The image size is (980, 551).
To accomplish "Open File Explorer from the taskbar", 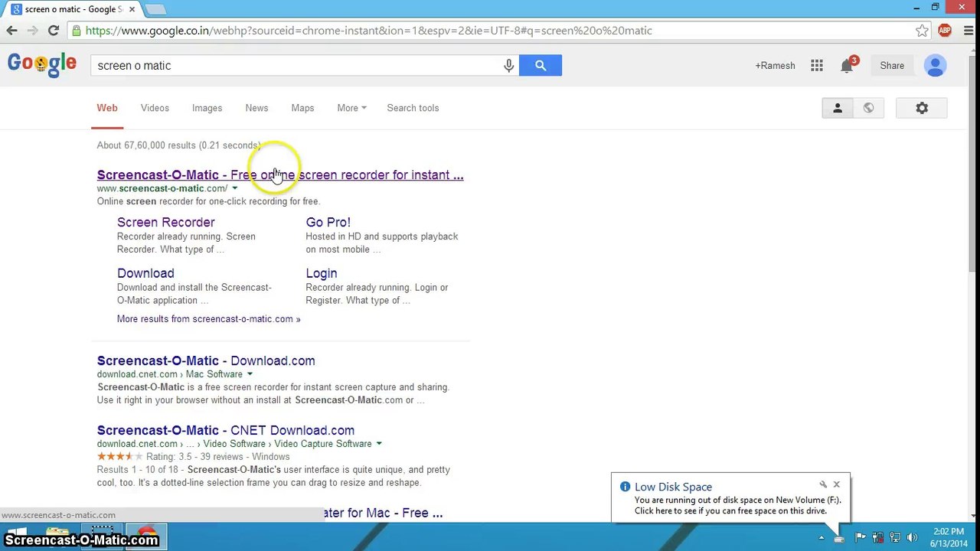I will [x=60, y=537].
